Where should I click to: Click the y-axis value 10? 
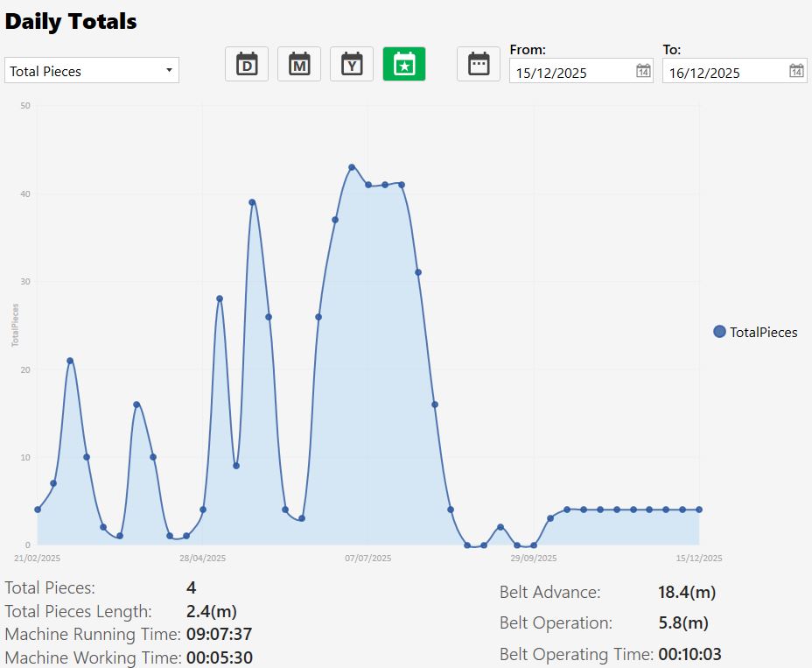coord(25,457)
